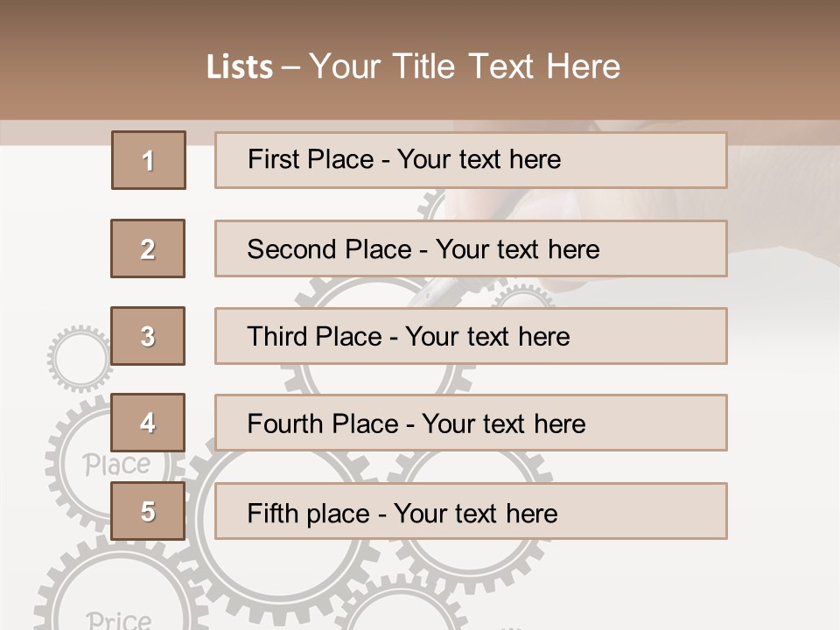Select the number 4 square
The width and height of the screenshot is (840, 630).
[x=148, y=423]
